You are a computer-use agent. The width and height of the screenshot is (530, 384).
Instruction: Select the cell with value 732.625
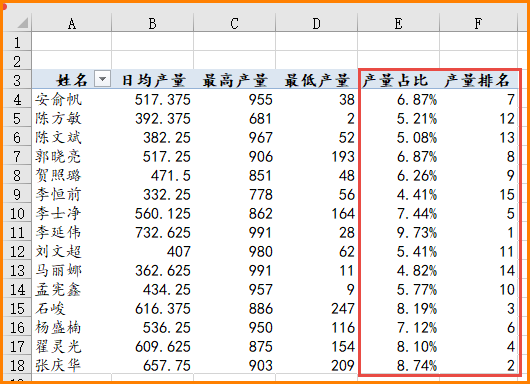point(152,233)
